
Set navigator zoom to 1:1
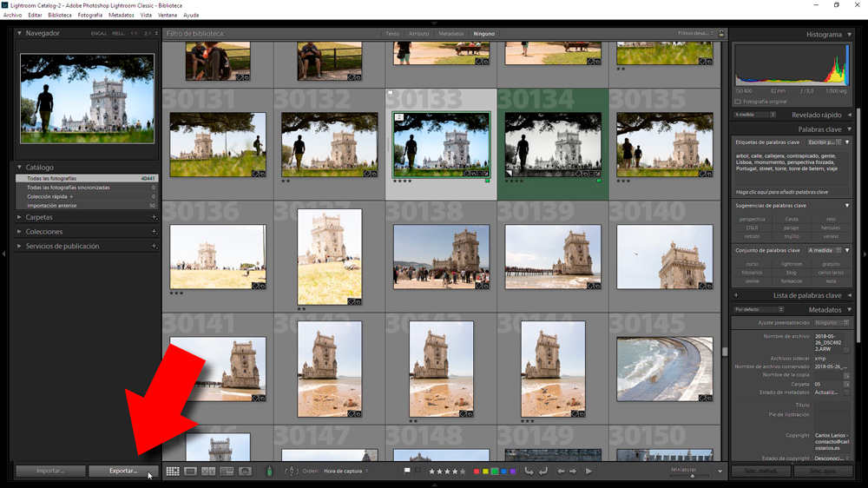[134, 34]
